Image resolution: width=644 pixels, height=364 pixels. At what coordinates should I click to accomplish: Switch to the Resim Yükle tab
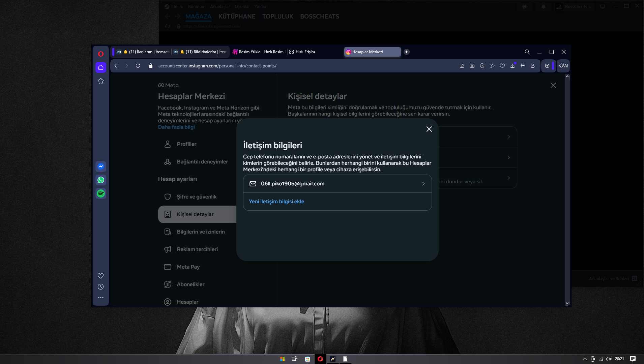coord(258,52)
